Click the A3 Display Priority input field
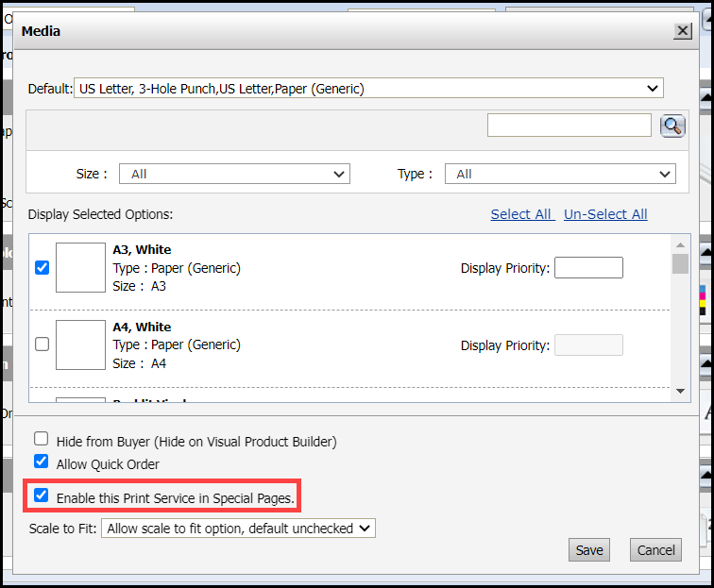714x588 pixels. point(588,268)
